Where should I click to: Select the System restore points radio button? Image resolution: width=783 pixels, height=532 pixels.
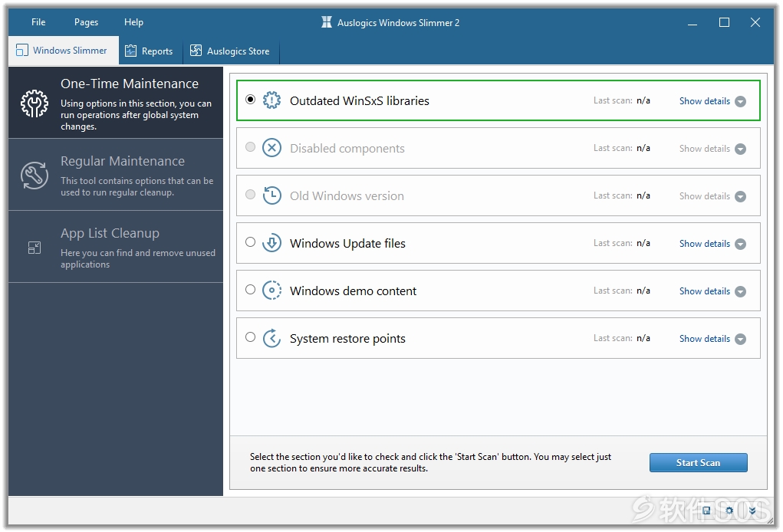pos(250,337)
